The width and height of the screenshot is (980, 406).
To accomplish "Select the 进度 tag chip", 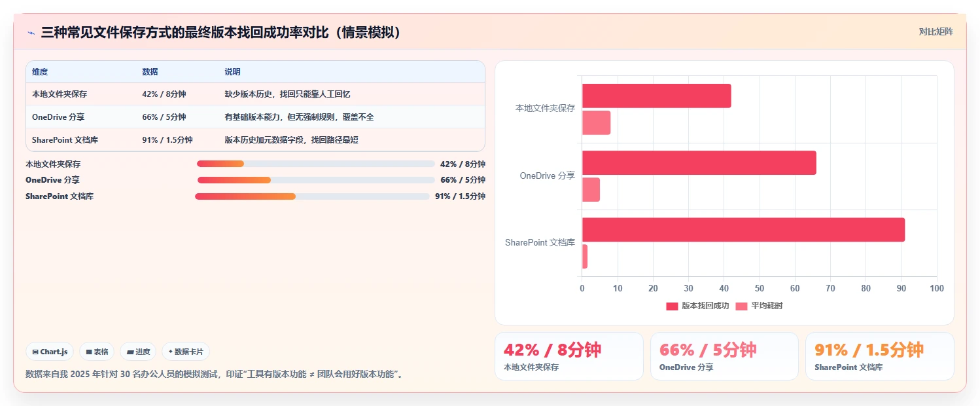I will [138, 352].
